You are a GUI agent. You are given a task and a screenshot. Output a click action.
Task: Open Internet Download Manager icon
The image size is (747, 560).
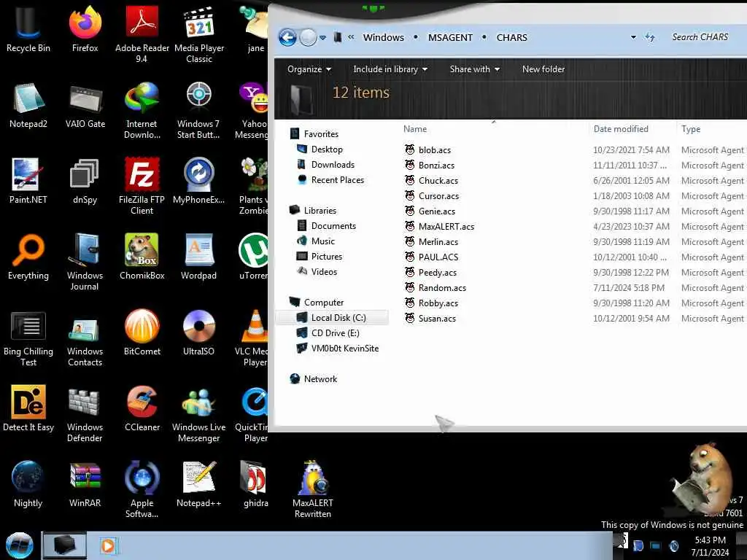(142, 111)
